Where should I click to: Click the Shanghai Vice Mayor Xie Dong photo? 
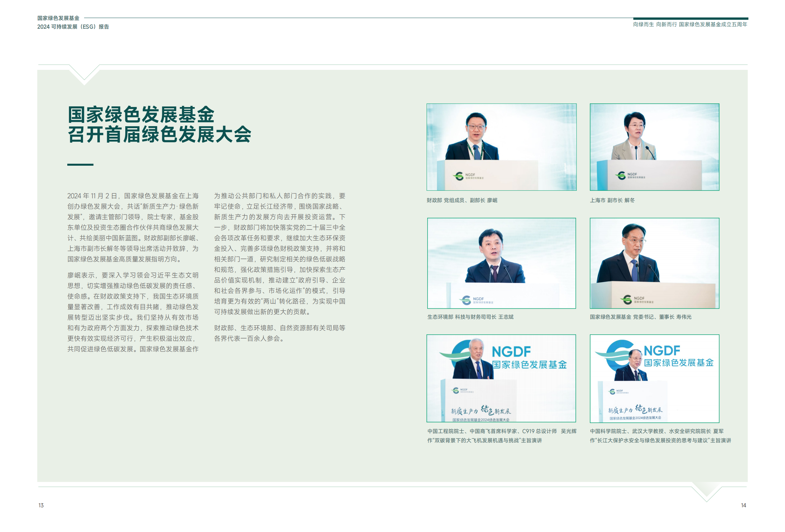point(654,147)
